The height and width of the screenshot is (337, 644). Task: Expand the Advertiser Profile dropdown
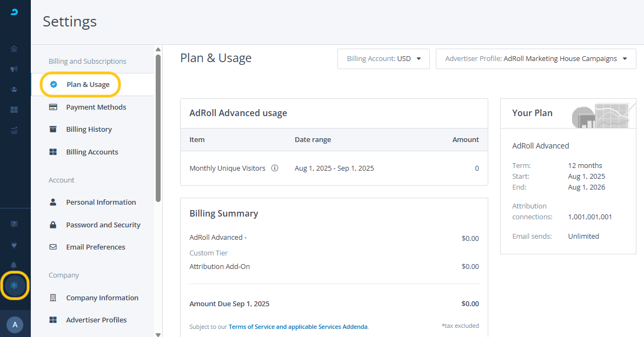coord(536,59)
